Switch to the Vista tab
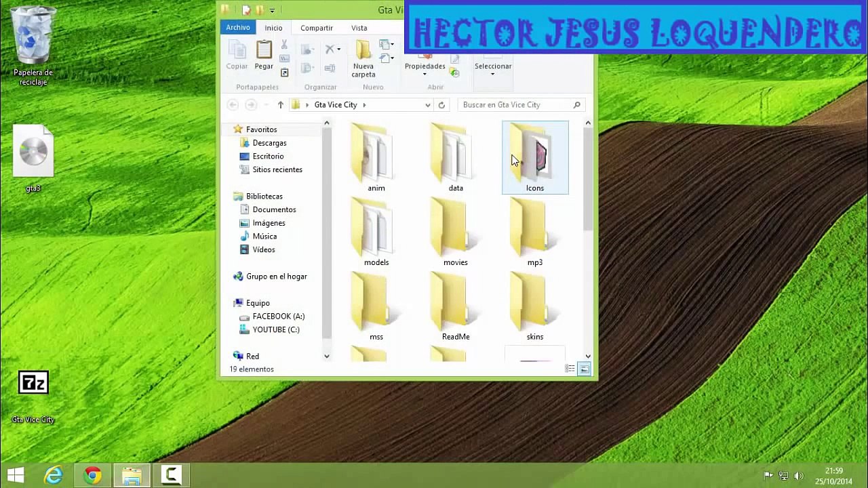 359,28
